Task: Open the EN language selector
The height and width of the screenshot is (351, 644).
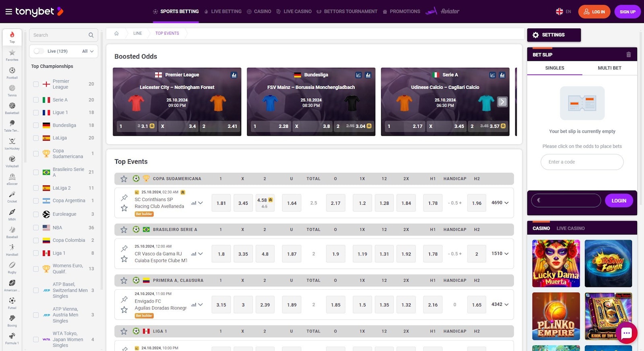Action: 563,12
